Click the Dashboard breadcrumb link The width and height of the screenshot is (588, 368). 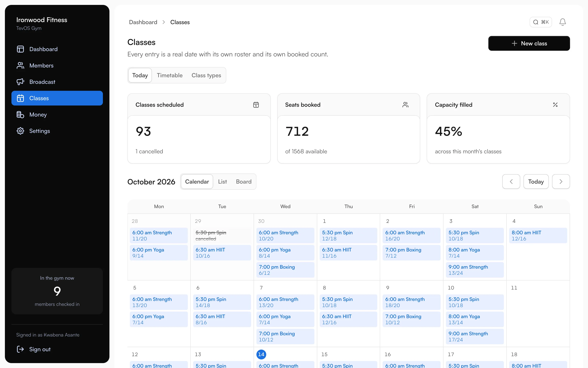click(x=143, y=22)
